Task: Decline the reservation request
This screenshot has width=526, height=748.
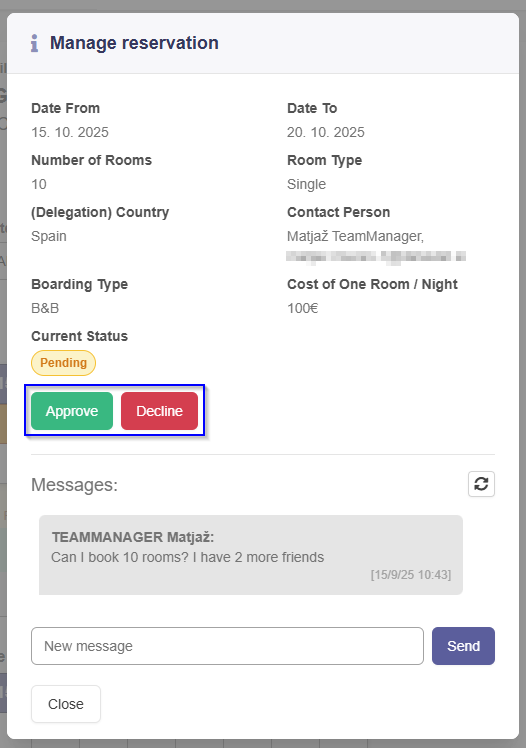Action: click(159, 411)
